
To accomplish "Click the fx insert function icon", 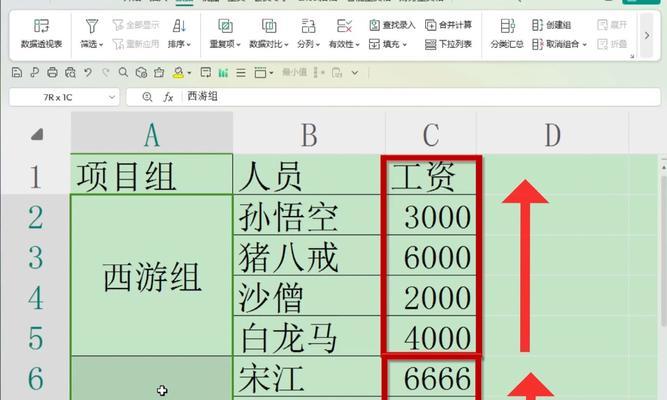I will tap(168, 97).
